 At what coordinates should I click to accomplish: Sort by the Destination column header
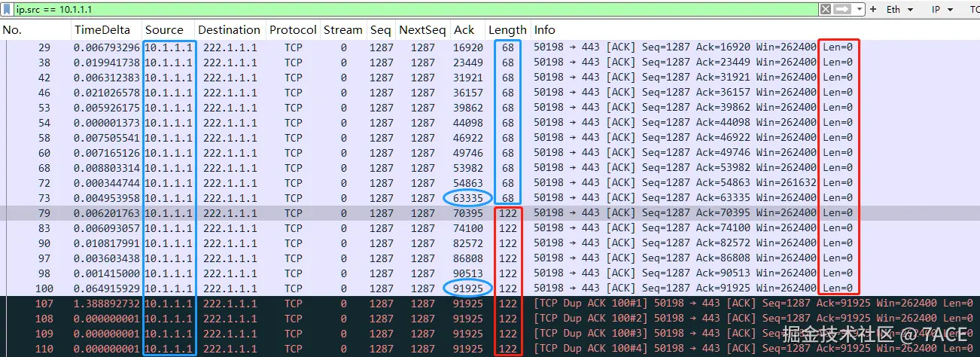point(229,30)
